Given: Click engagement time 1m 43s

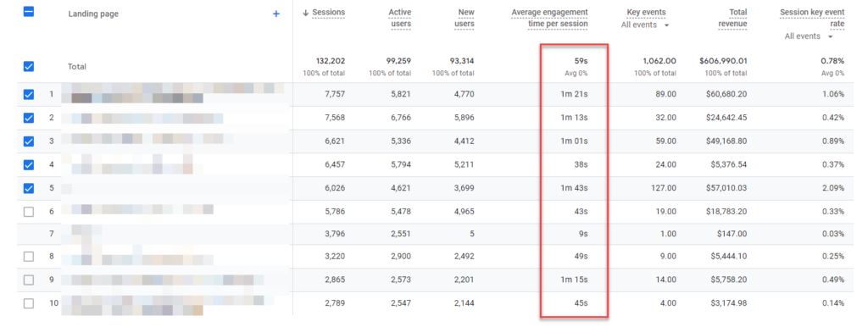Looking at the screenshot, I should (x=574, y=188).
